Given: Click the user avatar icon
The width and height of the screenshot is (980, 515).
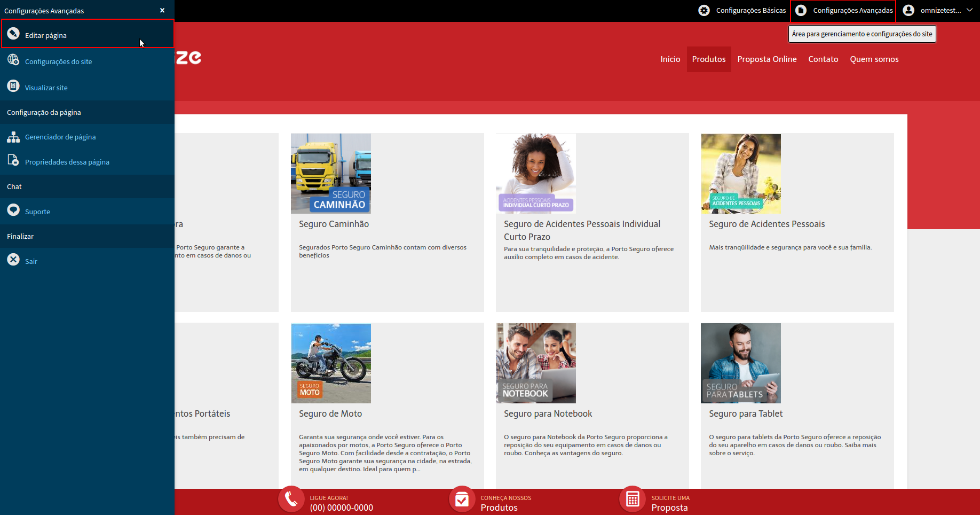Looking at the screenshot, I should point(908,10).
